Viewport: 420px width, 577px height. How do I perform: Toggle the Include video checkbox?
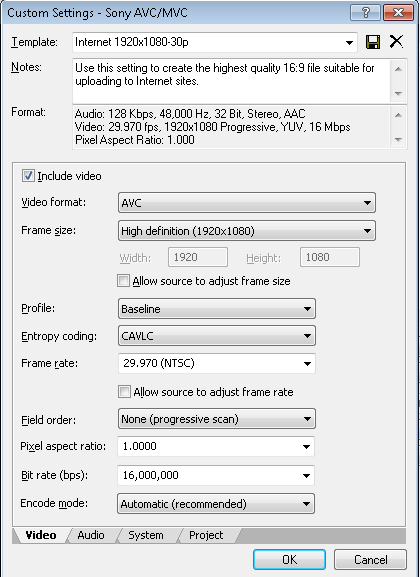click(28, 176)
